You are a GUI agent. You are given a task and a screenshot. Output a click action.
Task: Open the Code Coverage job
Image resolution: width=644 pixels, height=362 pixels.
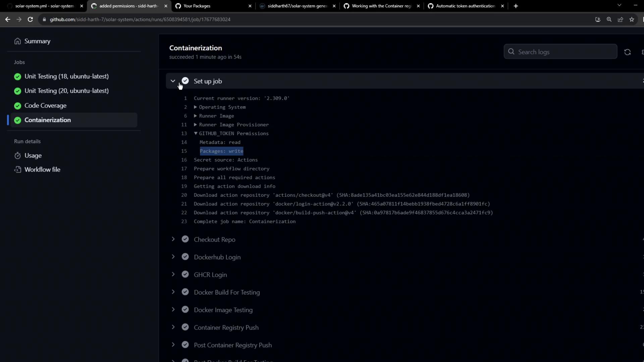[x=45, y=106]
